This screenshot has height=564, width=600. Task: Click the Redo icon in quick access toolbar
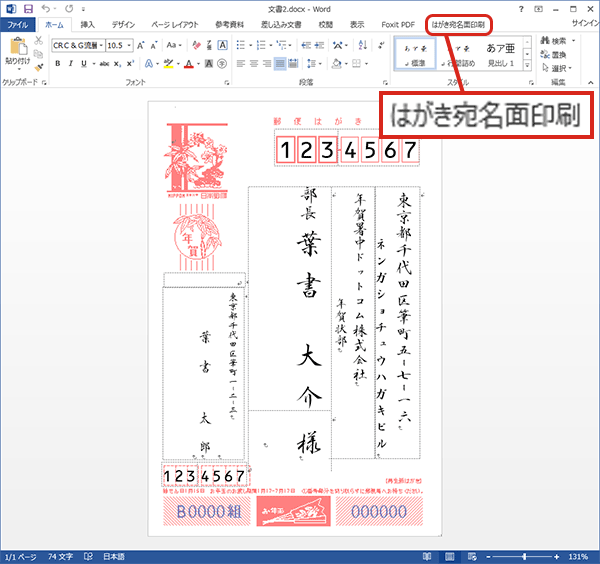[x=69, y=8]
